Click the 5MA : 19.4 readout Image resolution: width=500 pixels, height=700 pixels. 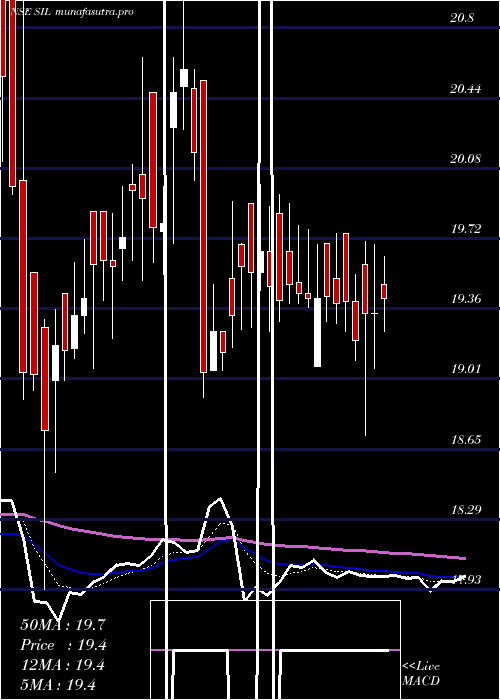[58, 685]
